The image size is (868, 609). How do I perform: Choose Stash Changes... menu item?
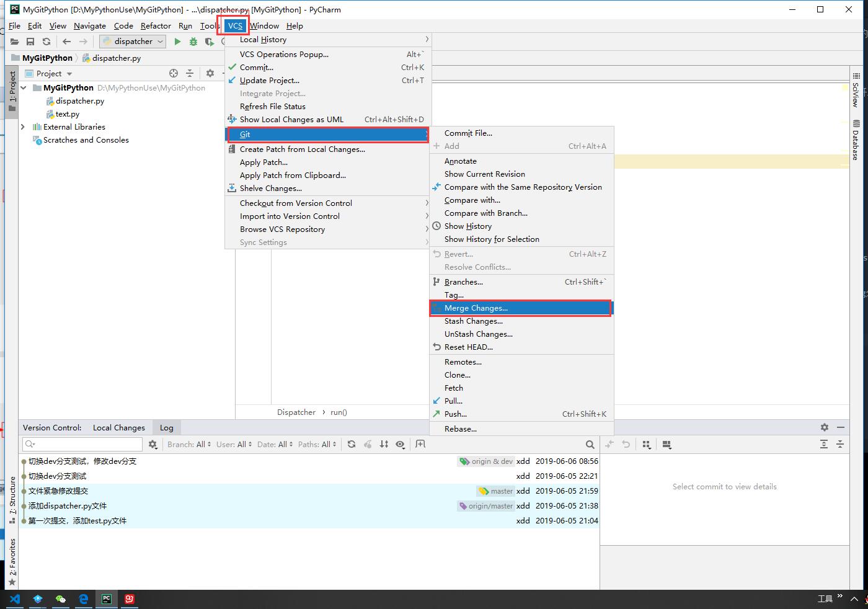pos(521,321)
